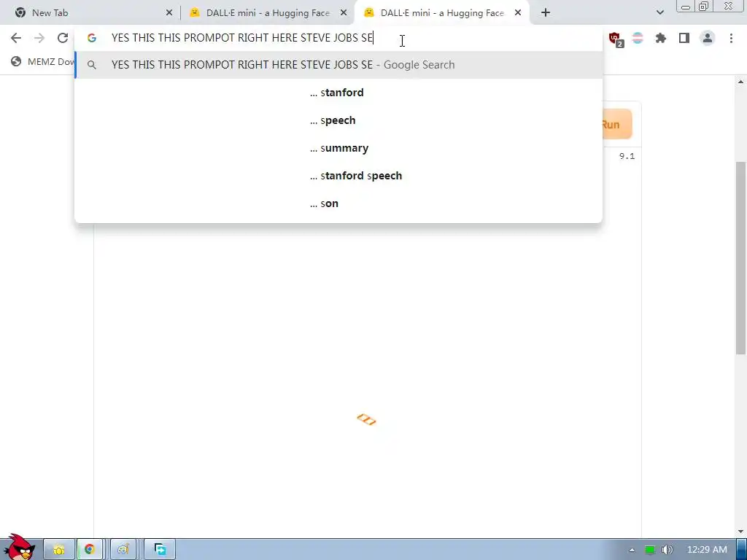The image size is (747, 560).
Task: Switch to the first DALL·E mini tab
Action: [x=268, y=13]
